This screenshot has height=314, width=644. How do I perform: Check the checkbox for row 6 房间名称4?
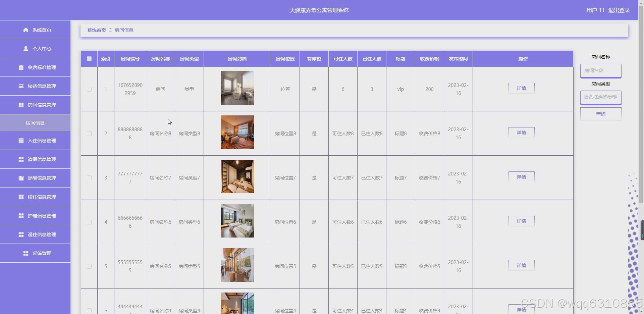click(89, 311)
